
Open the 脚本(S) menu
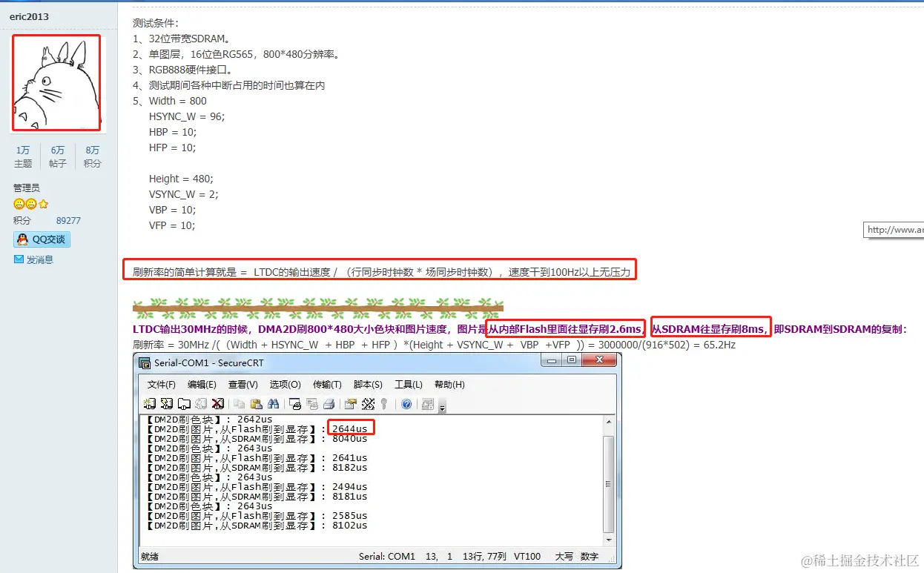[x=368, y=384]
